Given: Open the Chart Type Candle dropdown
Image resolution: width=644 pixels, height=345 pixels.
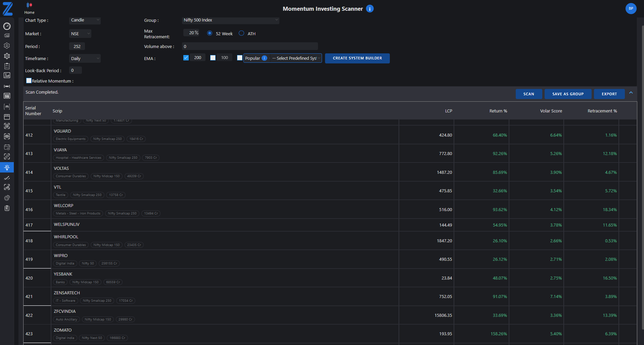Looking at the screenshot, I should (85, 20).
